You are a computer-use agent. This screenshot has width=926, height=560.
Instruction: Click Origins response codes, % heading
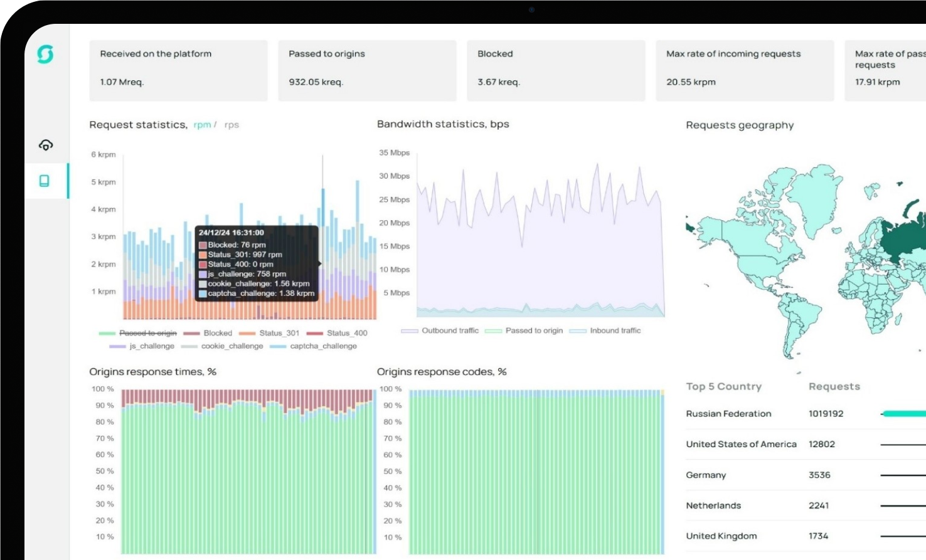click(x=442, y=372)
